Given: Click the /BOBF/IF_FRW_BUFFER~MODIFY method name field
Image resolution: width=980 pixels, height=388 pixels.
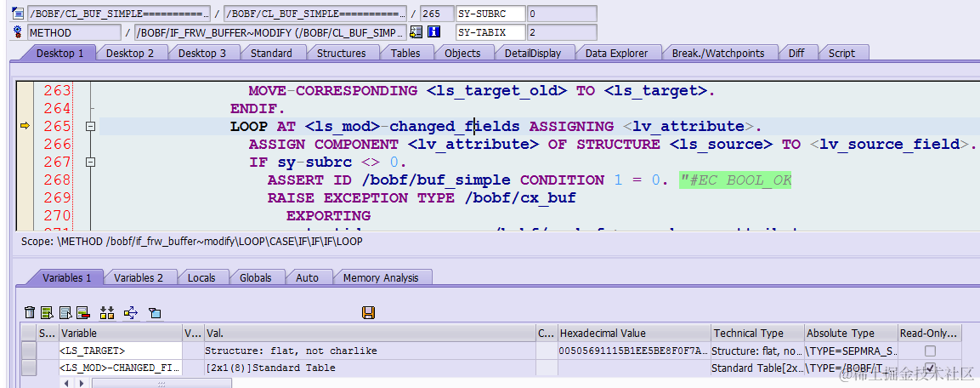Looking at the screenshot, I should 270,32.
